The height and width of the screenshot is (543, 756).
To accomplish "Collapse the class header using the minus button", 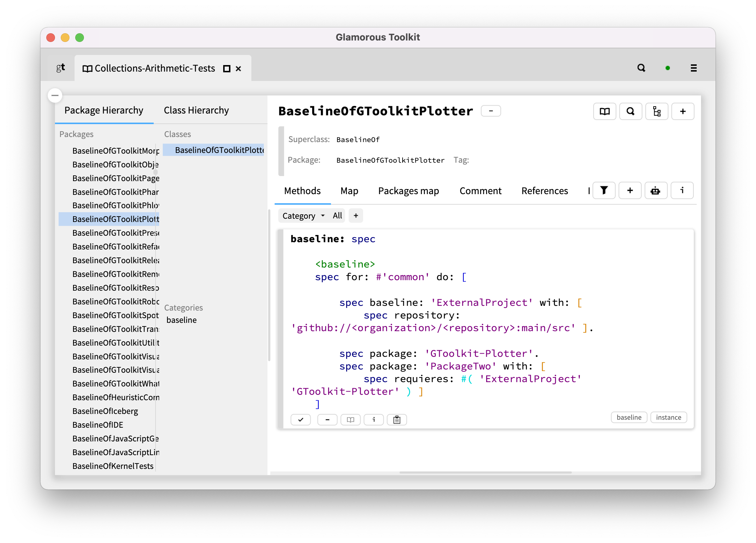I will [491, 111].
